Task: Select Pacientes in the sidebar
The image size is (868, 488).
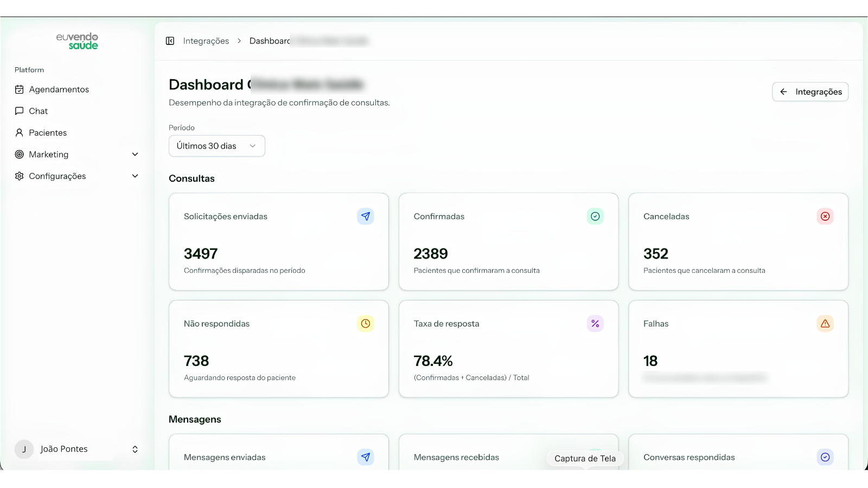Action: pos(77,133)
